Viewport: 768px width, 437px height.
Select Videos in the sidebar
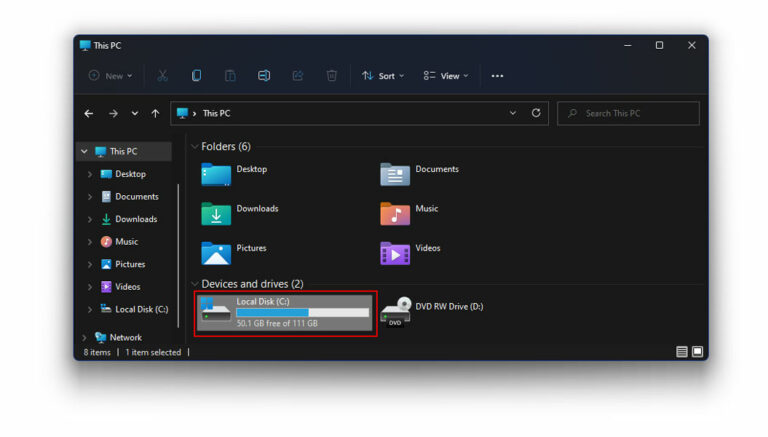click(120, 287)
